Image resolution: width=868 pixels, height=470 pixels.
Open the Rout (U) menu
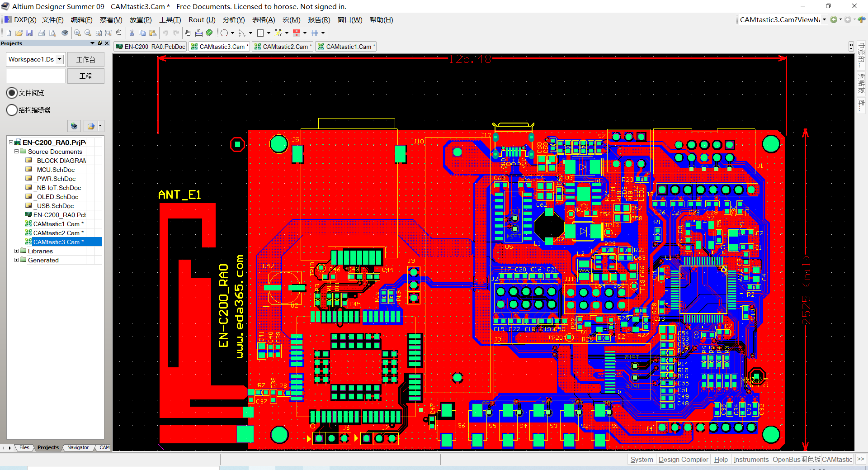(x=202, y=20)
